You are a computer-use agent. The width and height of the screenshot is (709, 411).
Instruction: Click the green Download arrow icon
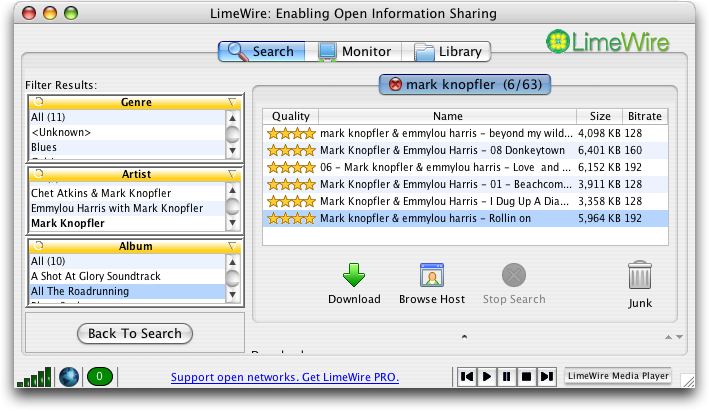(x=354, y=275)
